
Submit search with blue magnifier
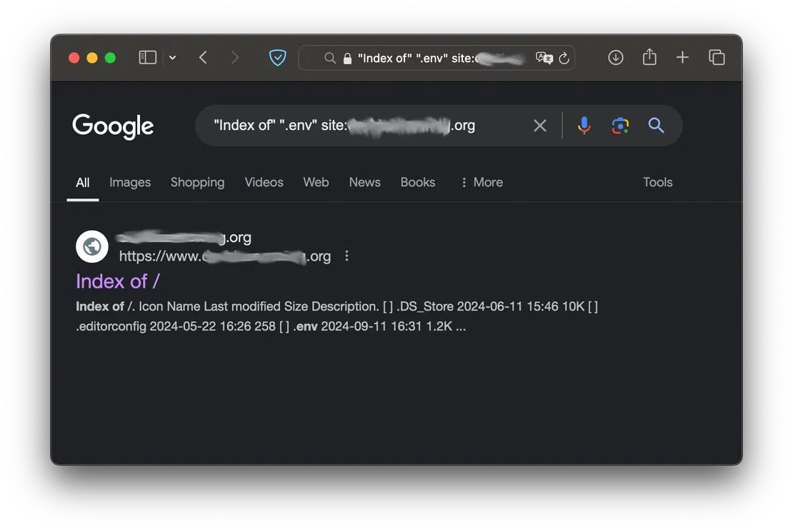(656, 126)
